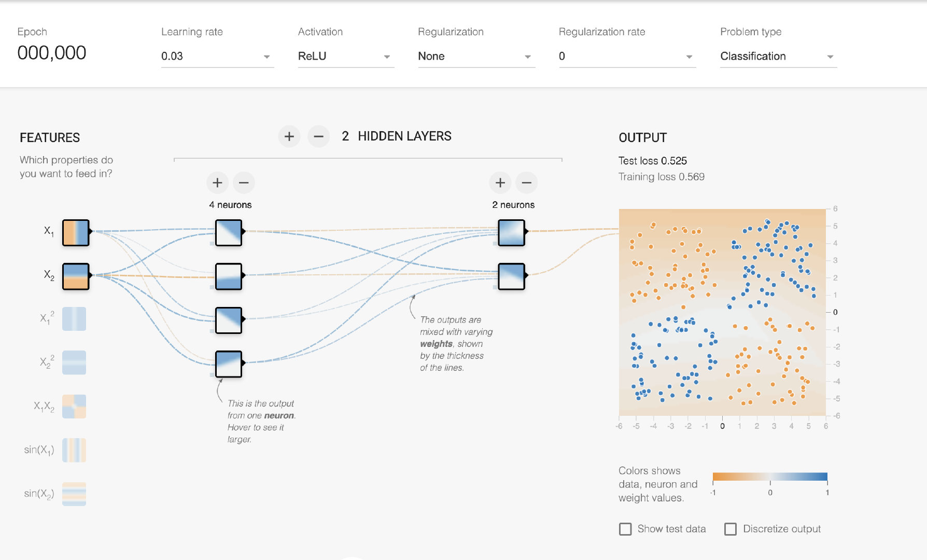The height and width of the screenshot is (560, 927).
Task: Open the Regularization rate dropdown
Action: (x=627, y=57)
